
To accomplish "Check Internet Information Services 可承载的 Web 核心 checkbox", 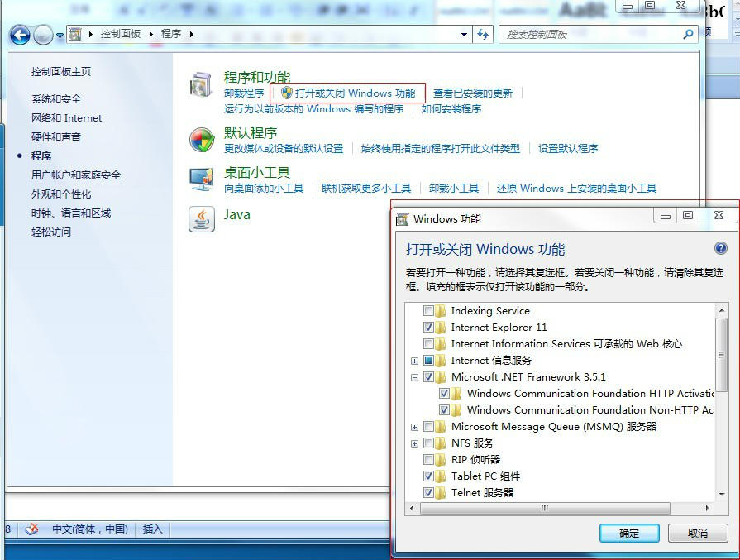I will [428, 344].
